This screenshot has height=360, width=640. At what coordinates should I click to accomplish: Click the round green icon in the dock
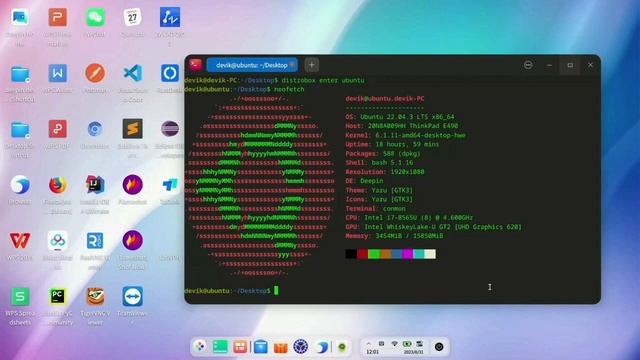tap(342, 347)
